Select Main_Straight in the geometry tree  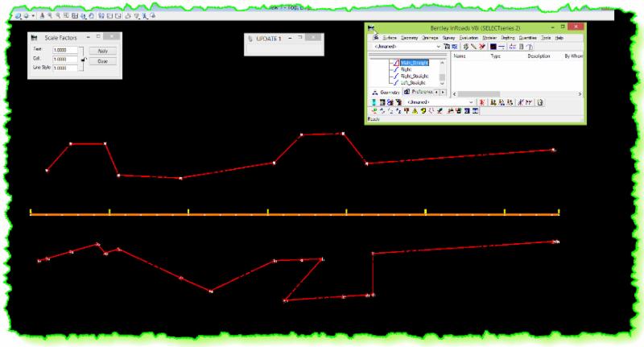pos(415,63)
